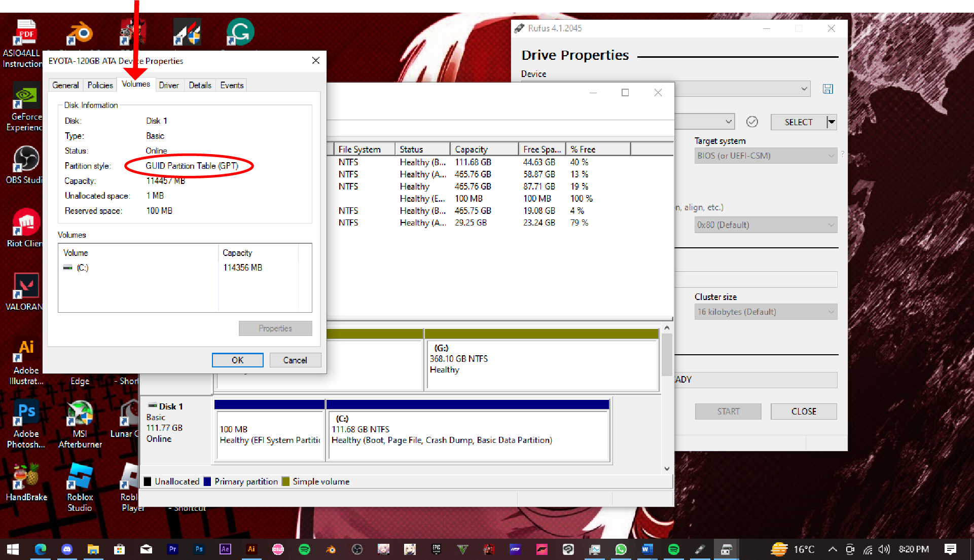Viewport: 974px width, 560px height.
Task: Open the Mail app from the taskbar
Action: (146, 549)
